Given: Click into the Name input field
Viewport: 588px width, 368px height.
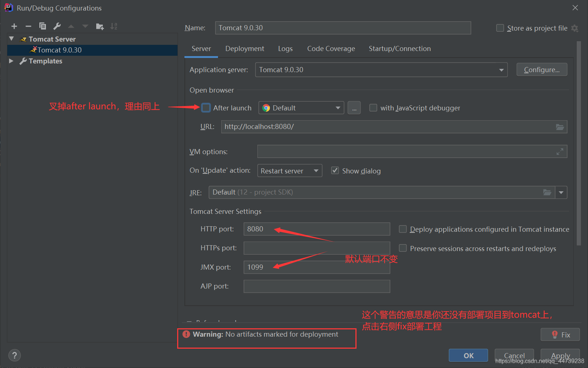Looking at the screenshot, I should (x=343, y=28).
